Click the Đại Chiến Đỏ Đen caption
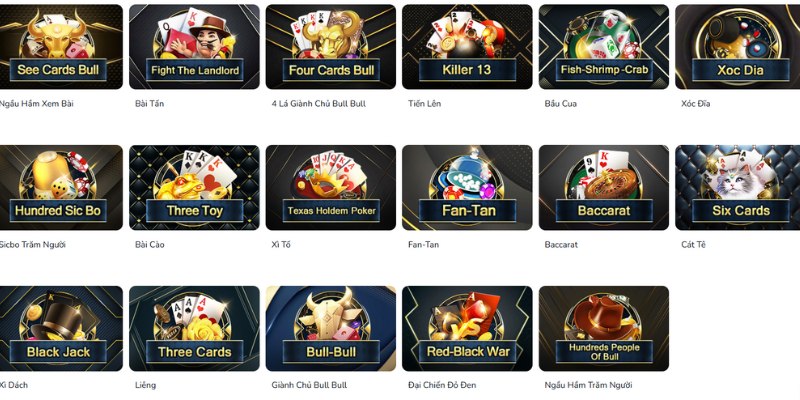800x400 pixels. point(442,385)
